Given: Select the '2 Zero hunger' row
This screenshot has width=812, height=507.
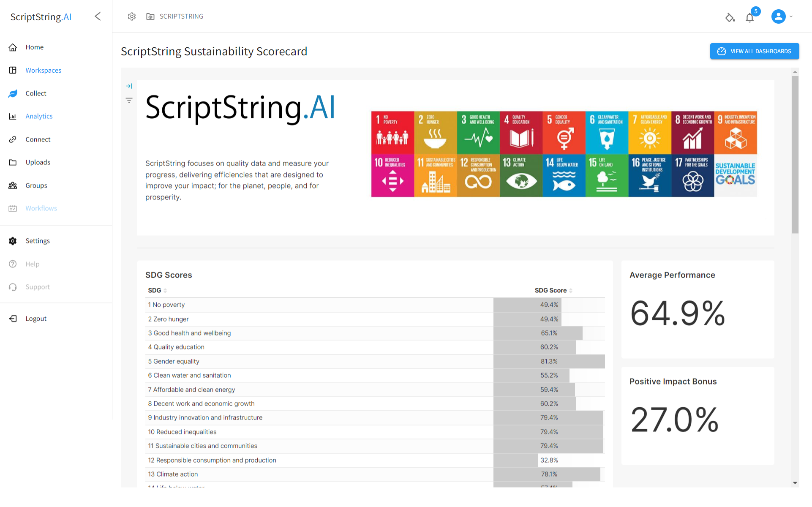Looking at the screenshot, I should pyautogui.click(x=375, y=319).
